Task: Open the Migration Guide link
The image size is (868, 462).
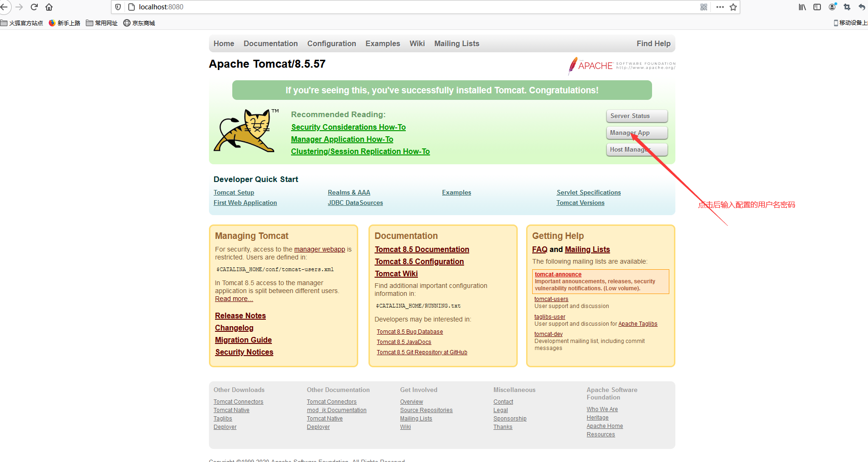Action: click(243, 340)
